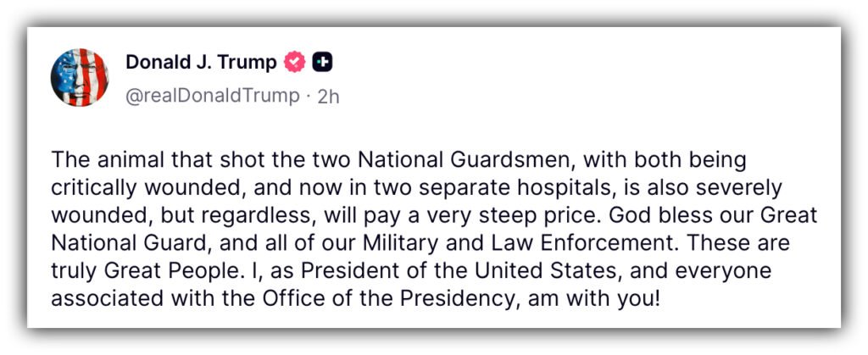Image resolution: width=868 pixels, height=355 pixels.
Task: Click the red verified checkmark badge
Action: (295, 62)
